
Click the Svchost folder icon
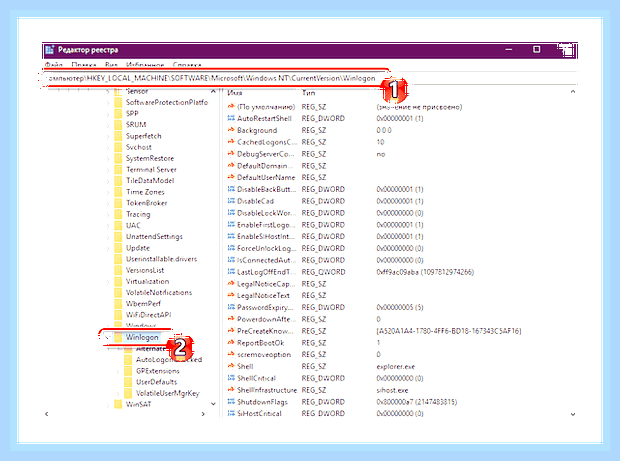118,147
